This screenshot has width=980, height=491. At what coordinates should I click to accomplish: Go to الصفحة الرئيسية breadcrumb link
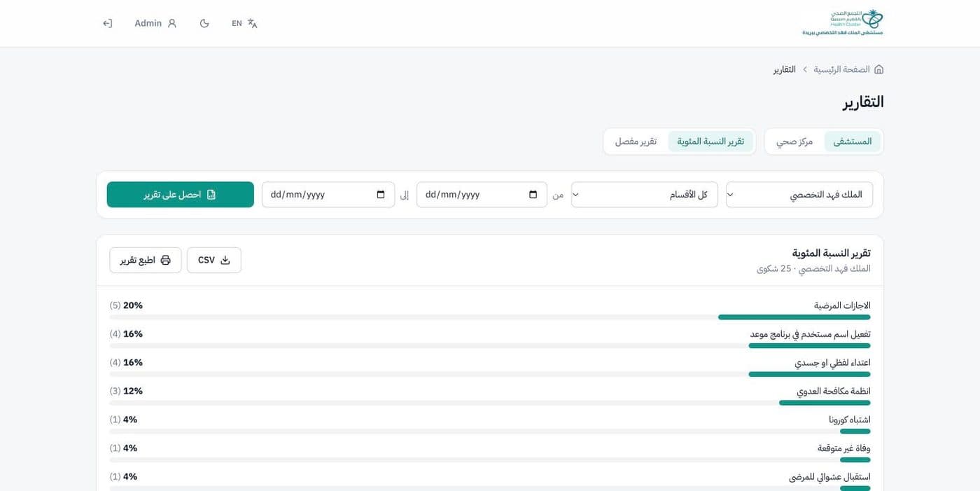(841, 69)
